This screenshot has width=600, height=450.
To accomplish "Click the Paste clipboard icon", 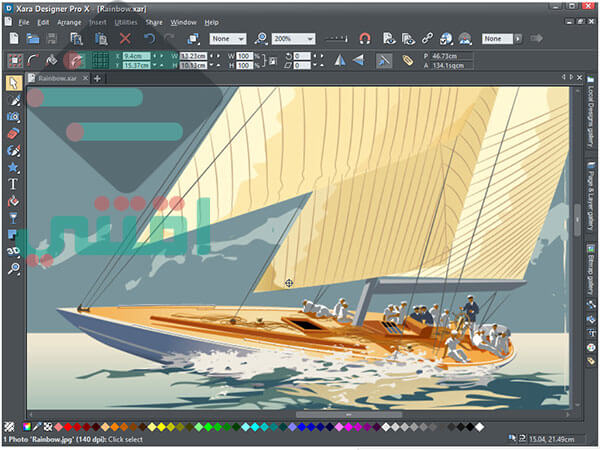I will (x=101, y=38).
